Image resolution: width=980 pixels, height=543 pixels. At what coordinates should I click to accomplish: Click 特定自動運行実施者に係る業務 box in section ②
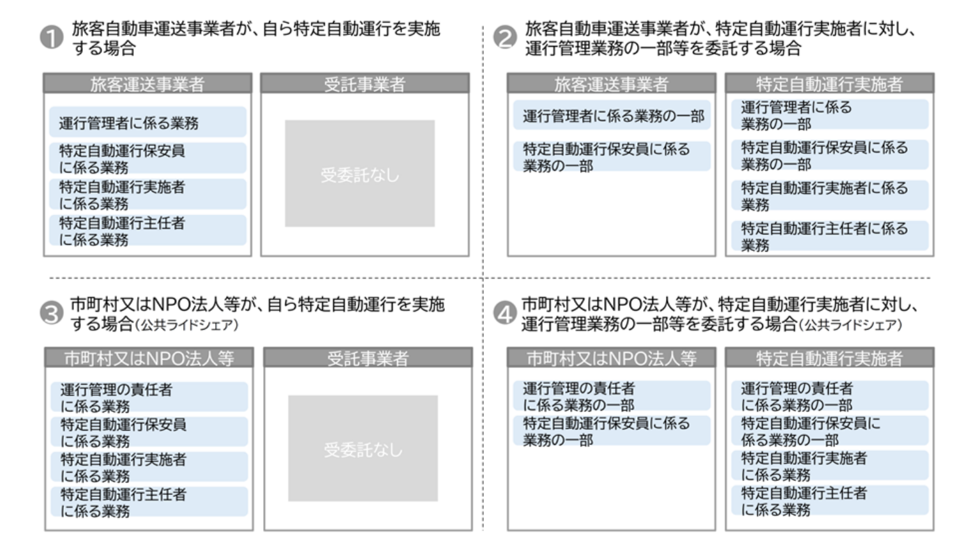coord(830,196)
